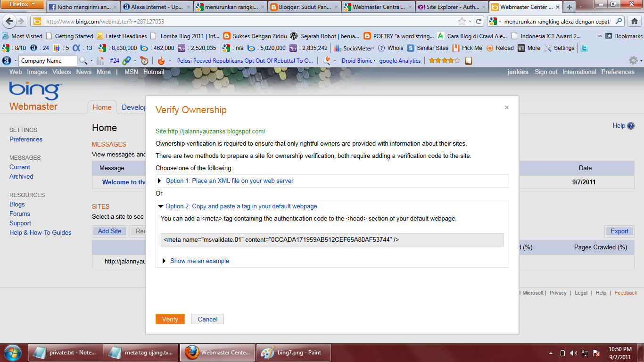Viewport: 644px width, 362px height.
Task: Click the Bing Help question mark icon
Action: point(631,126)
